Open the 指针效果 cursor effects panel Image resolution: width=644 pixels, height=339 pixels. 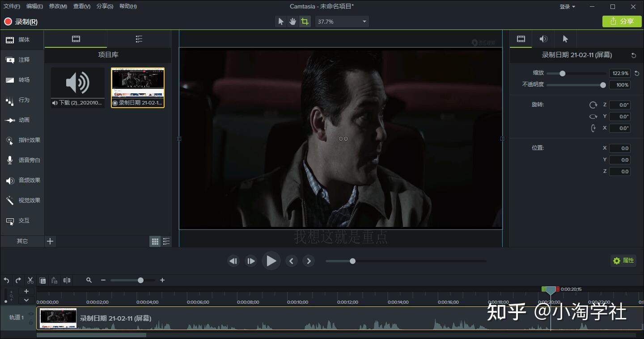pos(22,140)
